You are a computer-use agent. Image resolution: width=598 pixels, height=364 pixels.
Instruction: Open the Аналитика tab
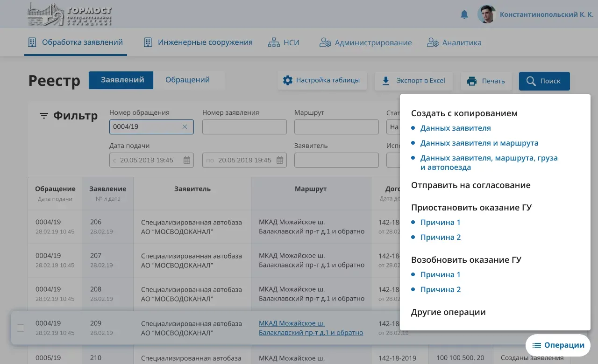pos(454,42)
